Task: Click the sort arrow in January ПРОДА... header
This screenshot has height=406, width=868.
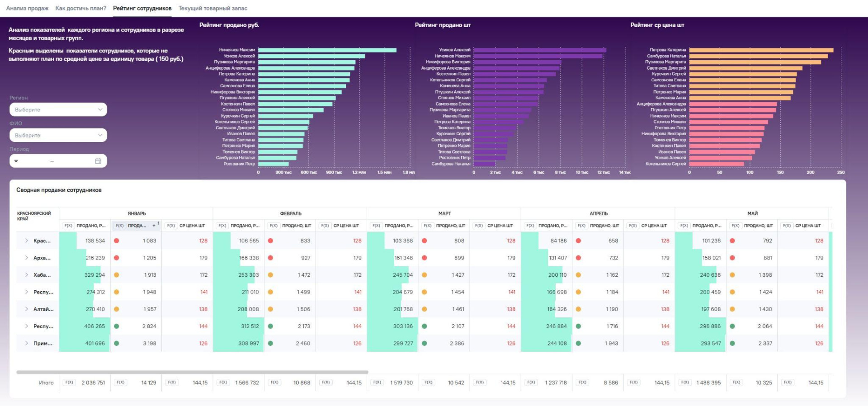Action: (x=154, y=226)
